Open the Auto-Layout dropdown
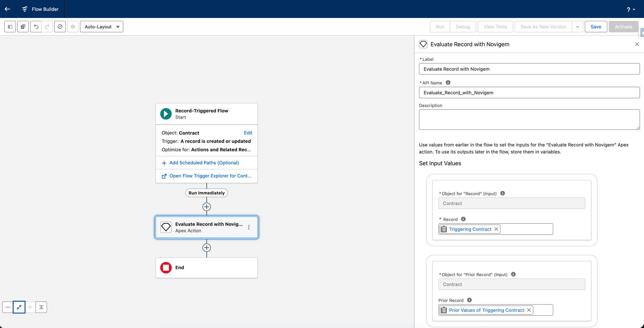Image resolution: width=644 pixels, height=328 pixels. 102,27
